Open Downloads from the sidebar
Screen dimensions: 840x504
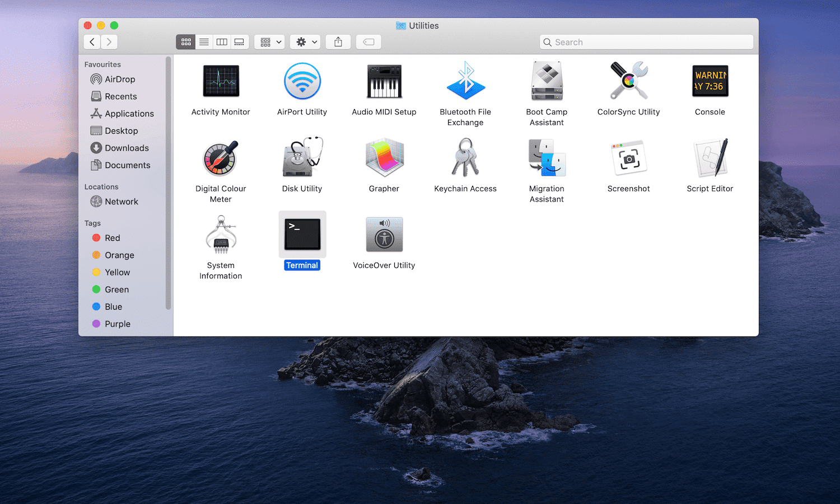pos(127,148)
